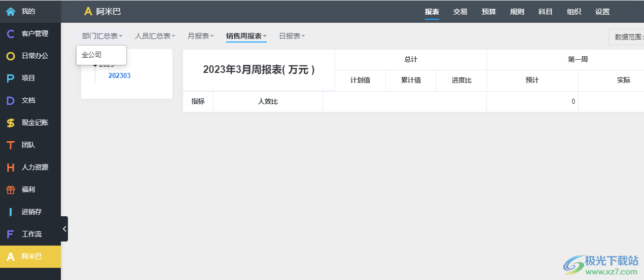This screenshot has width=644, height=280.
Task: Expand 月报表 dropdown
Action: pyautogui.click(x=201, y=36)
